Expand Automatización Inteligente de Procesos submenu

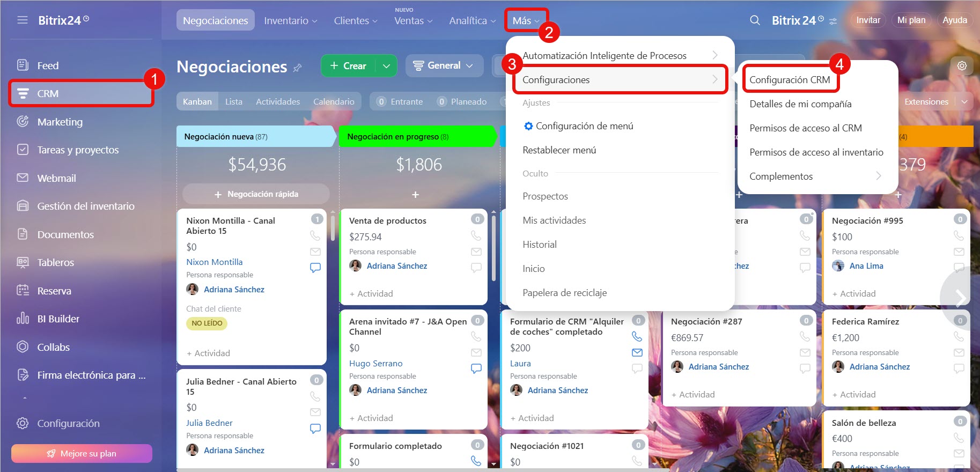tap(714, 55)
